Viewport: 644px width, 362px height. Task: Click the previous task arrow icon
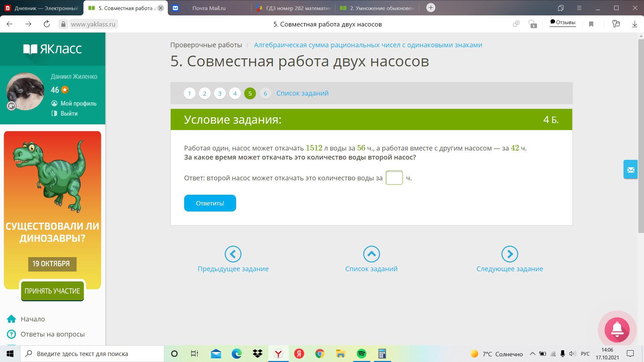pyautogui.click(x=233, y=254)
